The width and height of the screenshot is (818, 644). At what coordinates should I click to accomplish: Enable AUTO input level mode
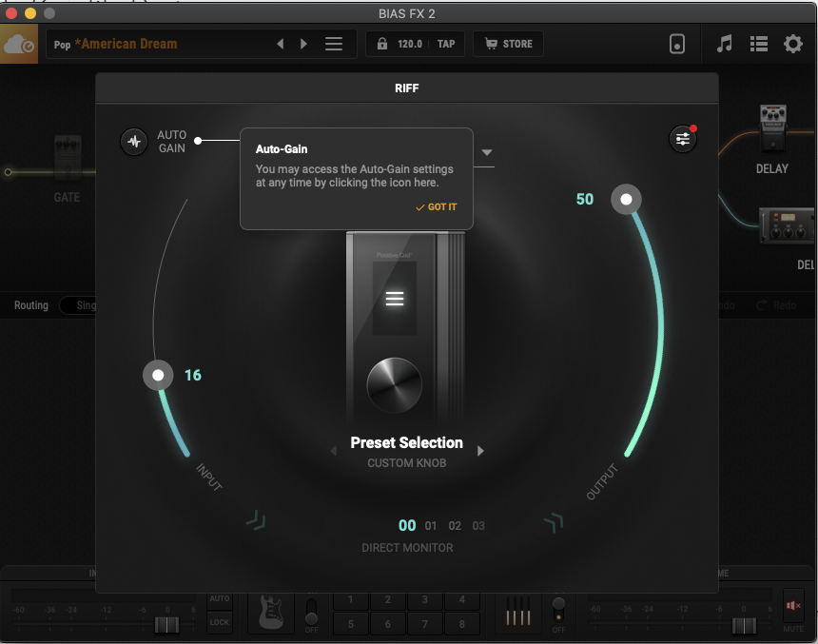(220, 599)
